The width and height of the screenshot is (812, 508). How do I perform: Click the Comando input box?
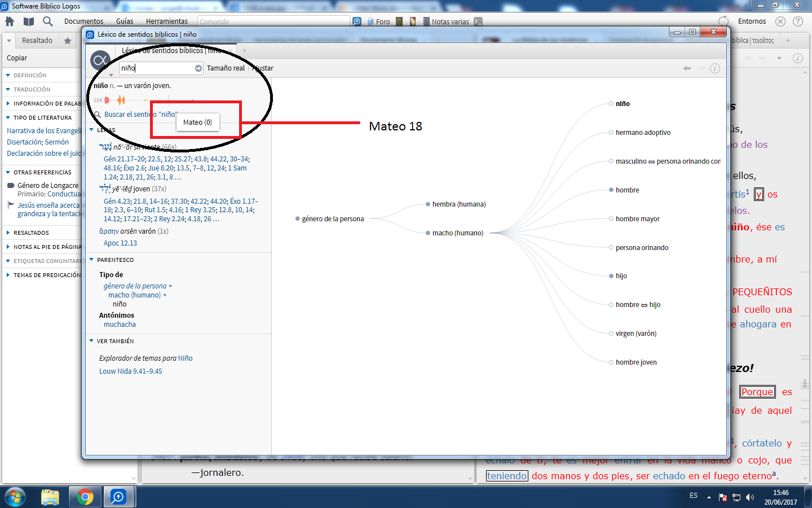coord(273,21)
